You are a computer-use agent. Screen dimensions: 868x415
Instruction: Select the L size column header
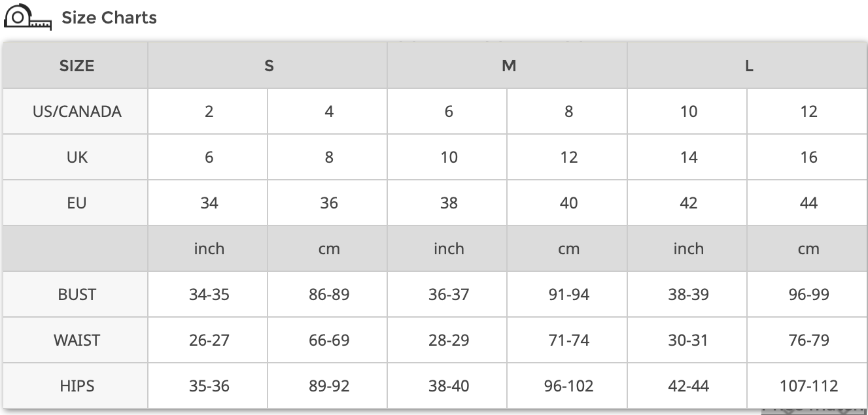pyautogui.click(x=748, y=66)
